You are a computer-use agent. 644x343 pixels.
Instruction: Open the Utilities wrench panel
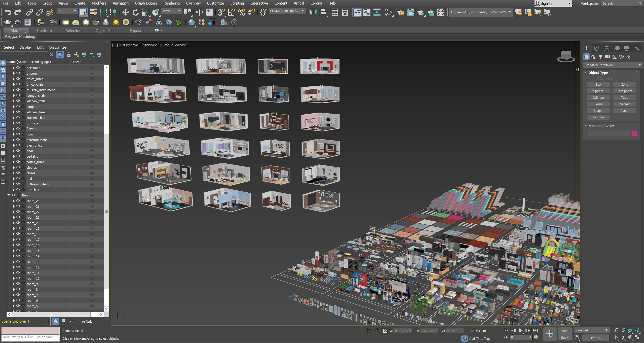tap(636, 48)
